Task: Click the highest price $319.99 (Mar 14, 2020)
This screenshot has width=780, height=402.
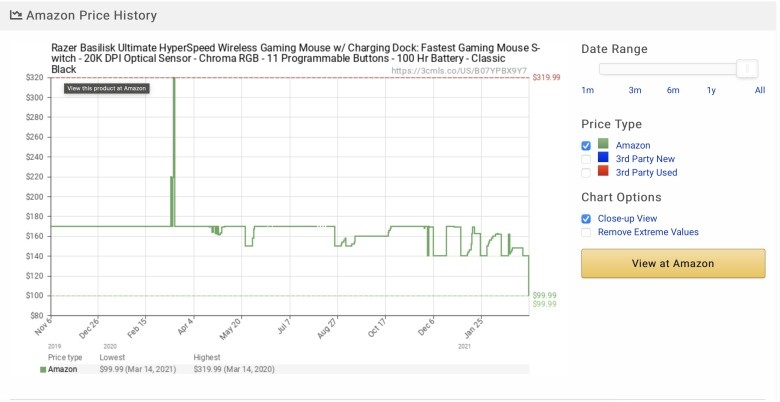Action: (x=234, y=369)
